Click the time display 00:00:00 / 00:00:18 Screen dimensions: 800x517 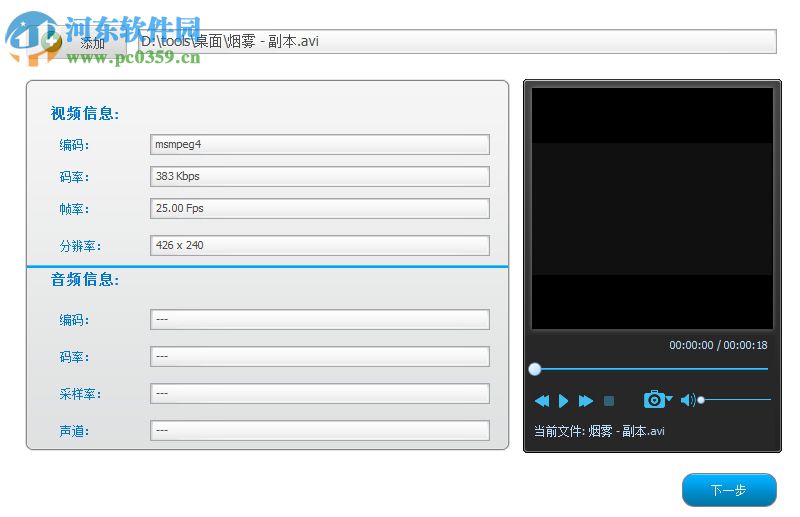click(718, 346)
